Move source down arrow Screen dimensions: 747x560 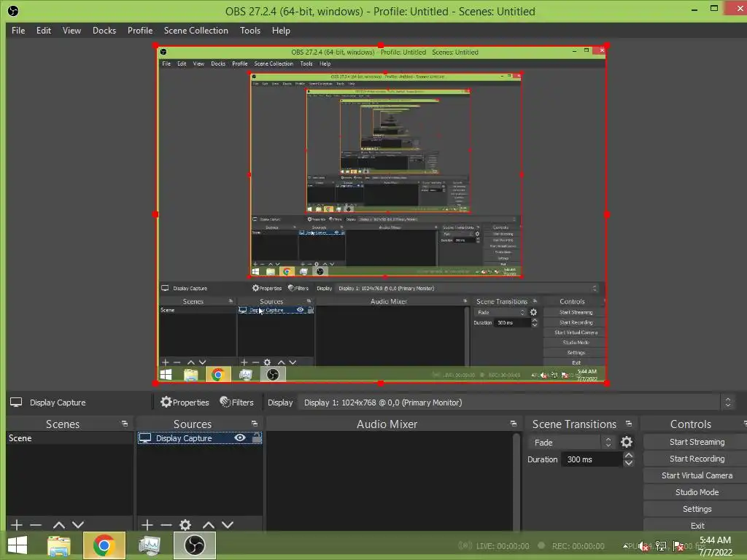click(228, 525)
